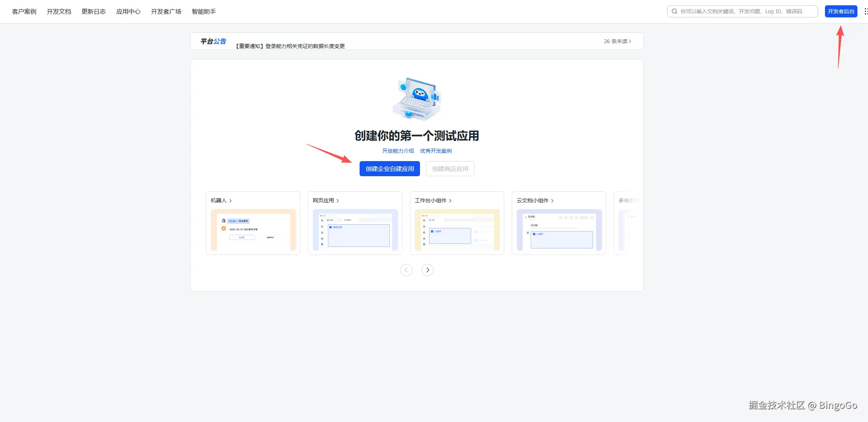This screenshot has height=422, width=868.
Task: Expand the 工作台小组件 category chevron
Action: point(450,200)
